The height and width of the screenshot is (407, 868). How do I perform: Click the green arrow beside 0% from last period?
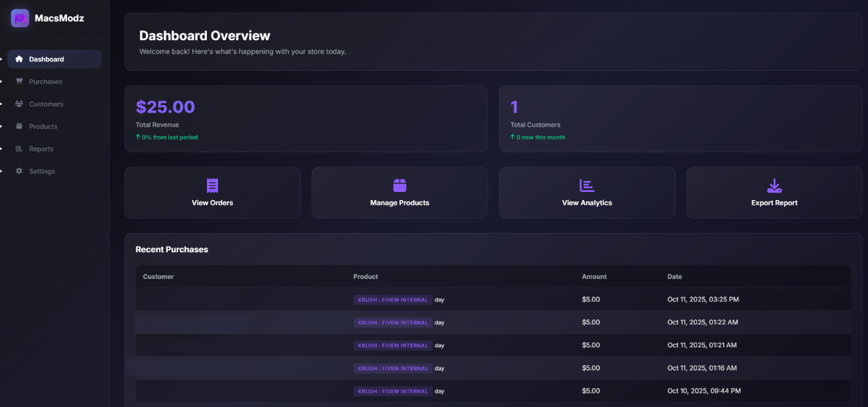pyautogui.click(x=138, y=137)
